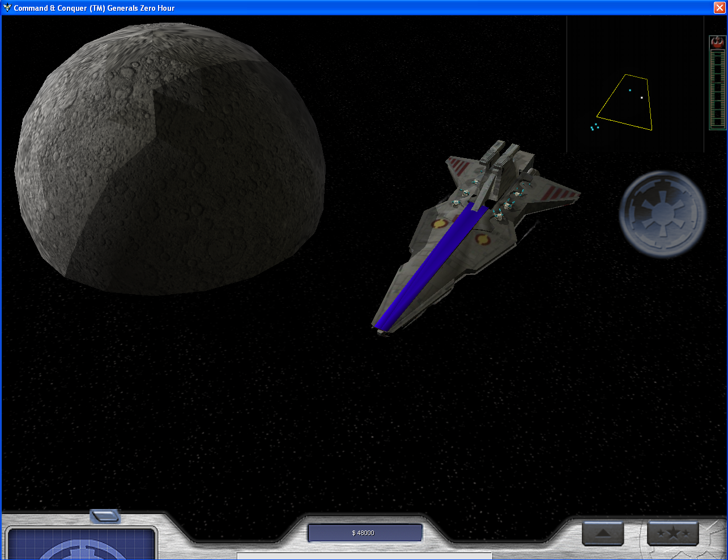Open the generals powers star button

click(672, 533)
